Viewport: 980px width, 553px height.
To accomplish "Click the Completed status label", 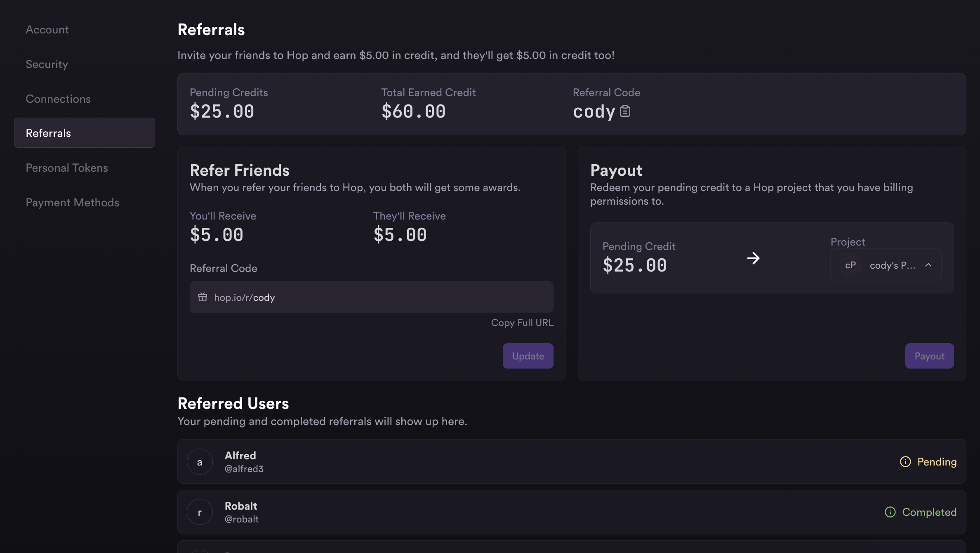I will (929, 512).
